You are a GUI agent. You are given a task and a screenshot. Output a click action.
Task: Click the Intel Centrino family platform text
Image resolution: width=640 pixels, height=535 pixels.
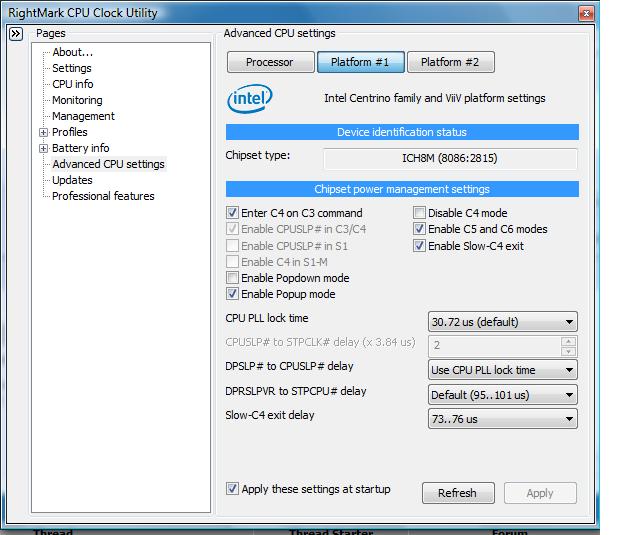pyautogui.click(x=435, y=98)
